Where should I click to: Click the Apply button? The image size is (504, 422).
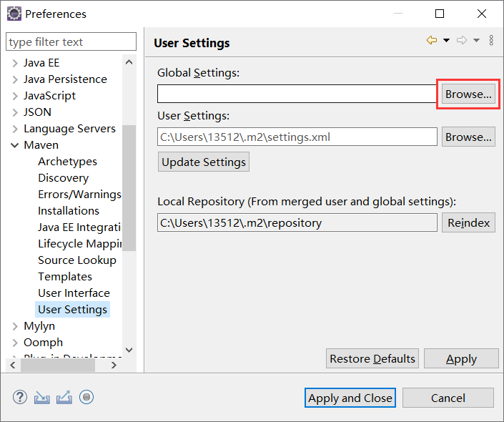(461, 358)
